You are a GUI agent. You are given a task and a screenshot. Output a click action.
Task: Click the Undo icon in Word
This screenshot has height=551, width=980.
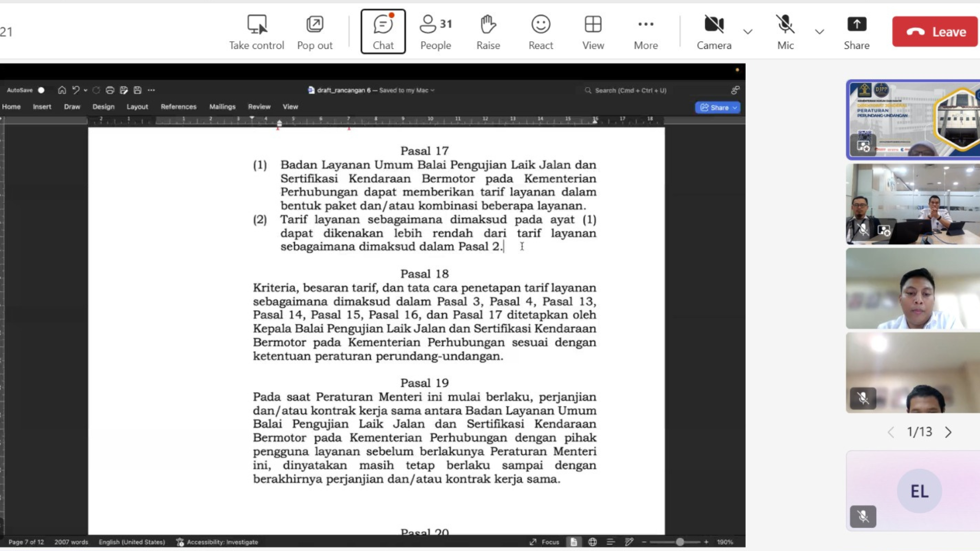coord(76,90)
